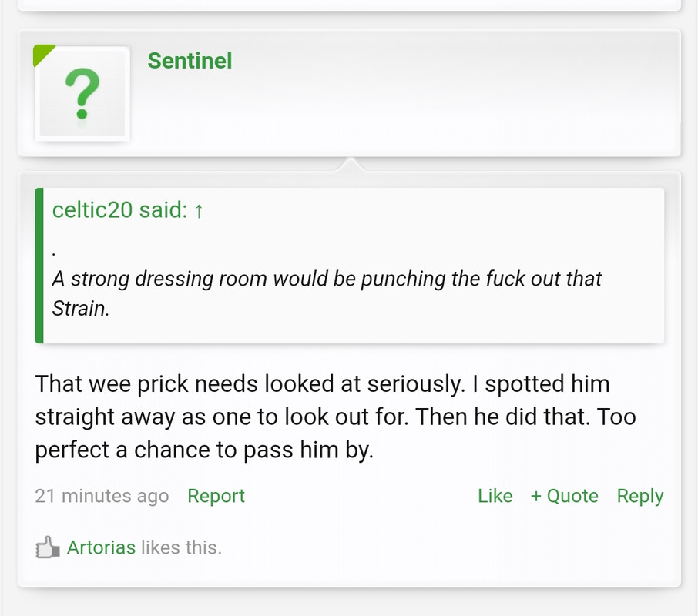The image size is (698, 616).
Task: Click the thumbs-up icon beside Artorias
Action: tap(48, 547)
